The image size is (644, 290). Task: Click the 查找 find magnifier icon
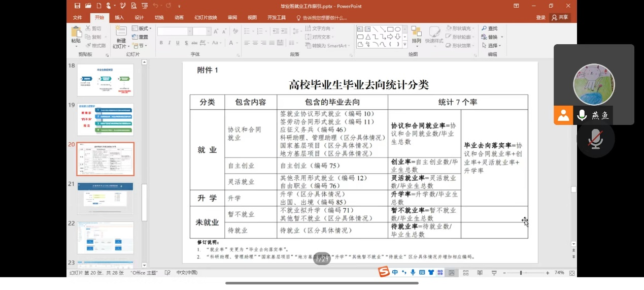coord(485,28)
